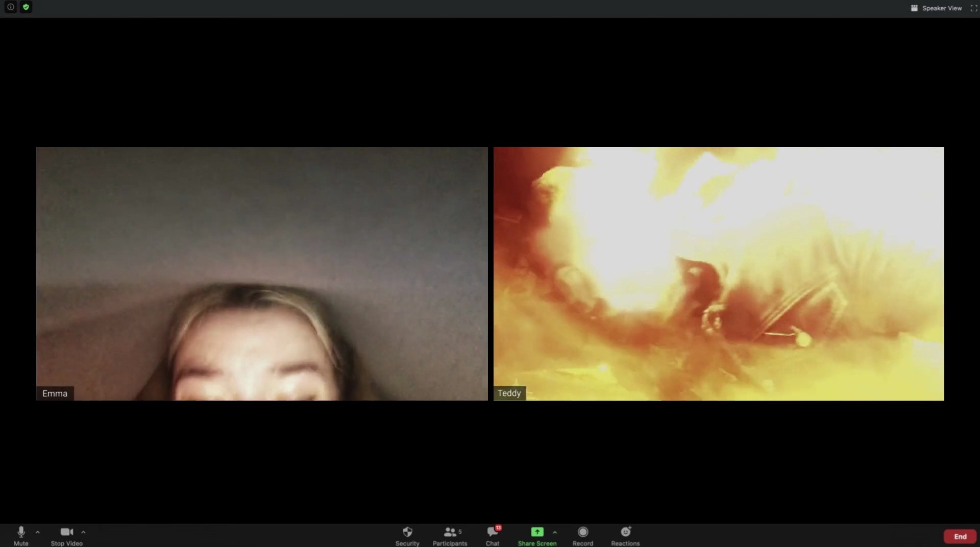
Task: Click the green encryption shield icon
Action: (x=26, y=7)
